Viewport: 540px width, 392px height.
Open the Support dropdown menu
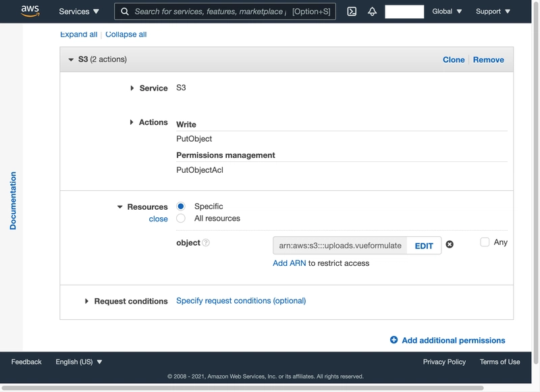click(x=493, y=11)
